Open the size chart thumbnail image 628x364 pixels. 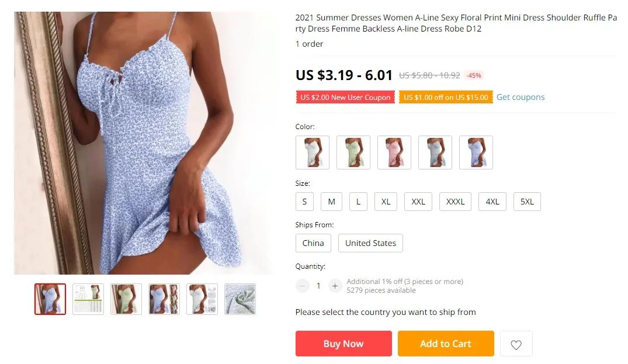pos(88,299)
